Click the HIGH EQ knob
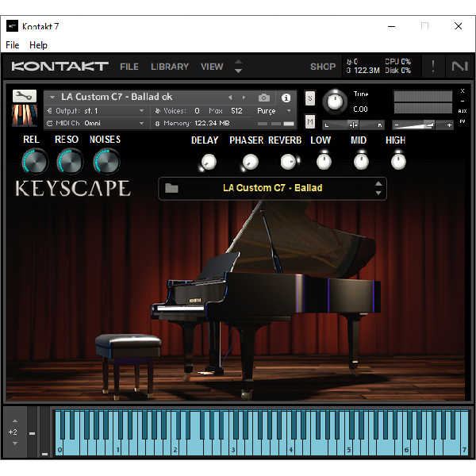Viewport: 476px width, 476px height. click(x=398, y=162)
